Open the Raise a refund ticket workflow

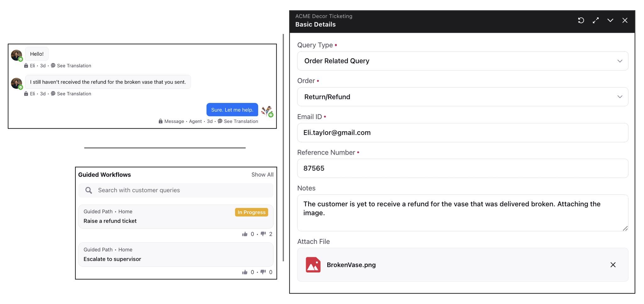point(176,217)
